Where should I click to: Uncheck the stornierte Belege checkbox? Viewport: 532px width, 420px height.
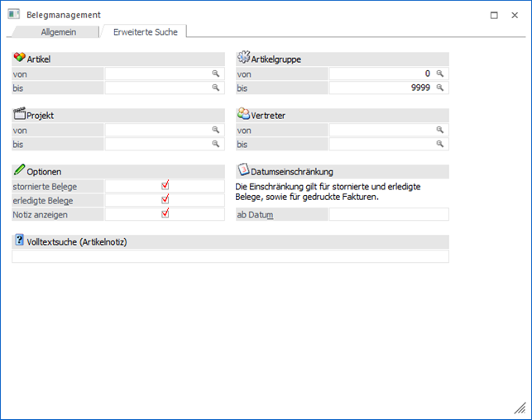165,186
